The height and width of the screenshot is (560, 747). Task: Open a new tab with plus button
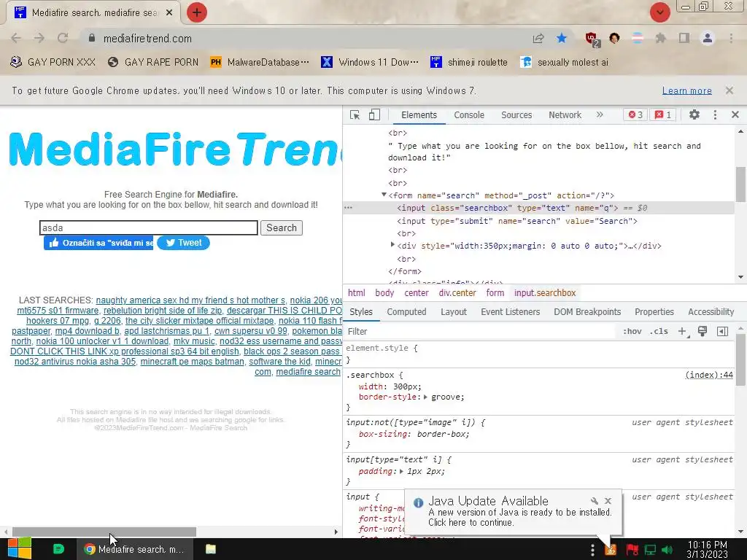[197, 12]
